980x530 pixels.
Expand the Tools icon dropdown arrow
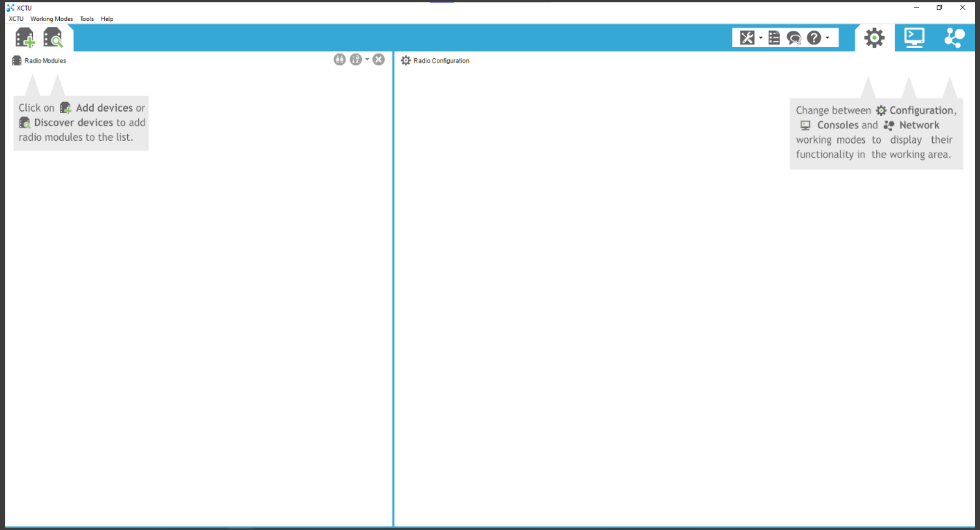click(760, 38)
